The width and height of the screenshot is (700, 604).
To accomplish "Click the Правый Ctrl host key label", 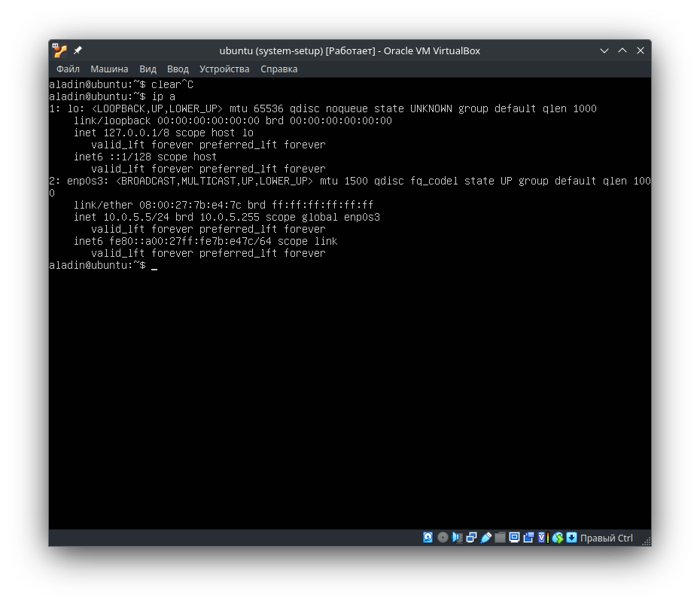I will tap(606, 538).
